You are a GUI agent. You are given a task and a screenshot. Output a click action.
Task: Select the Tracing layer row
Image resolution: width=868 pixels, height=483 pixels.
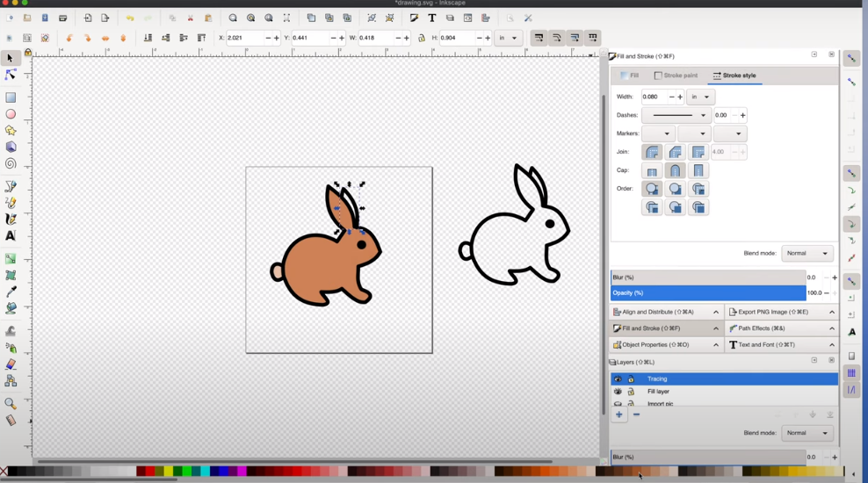[725, 379]
